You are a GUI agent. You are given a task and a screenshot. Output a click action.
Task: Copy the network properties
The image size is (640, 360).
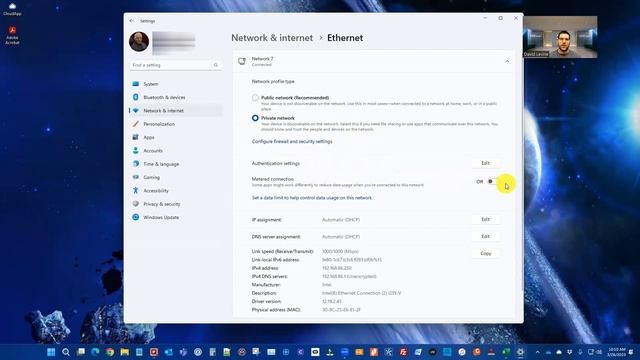click(485, 253)
